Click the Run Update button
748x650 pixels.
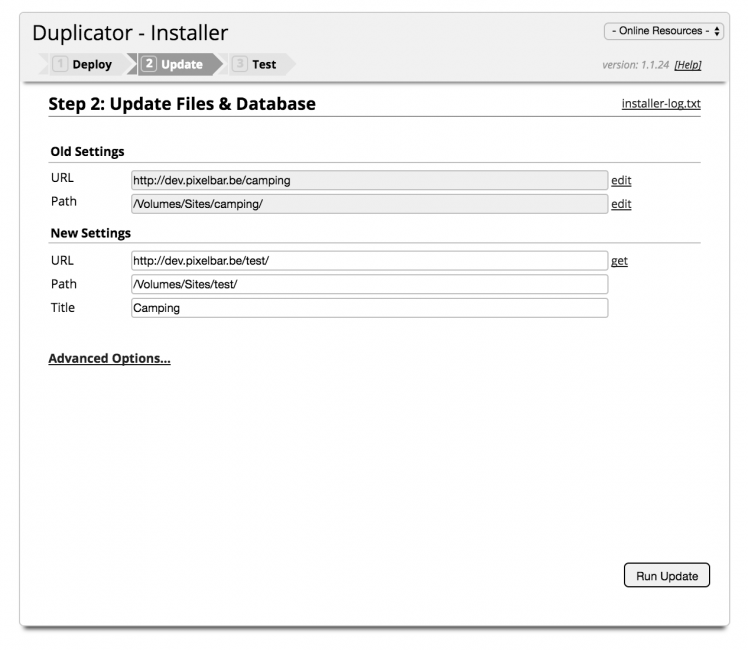coord(666,575)
